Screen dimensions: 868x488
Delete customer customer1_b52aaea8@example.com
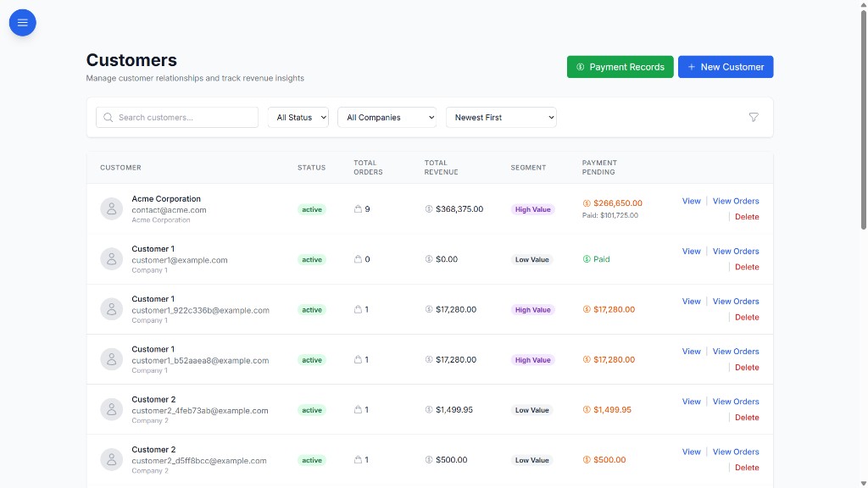(747, 368)
